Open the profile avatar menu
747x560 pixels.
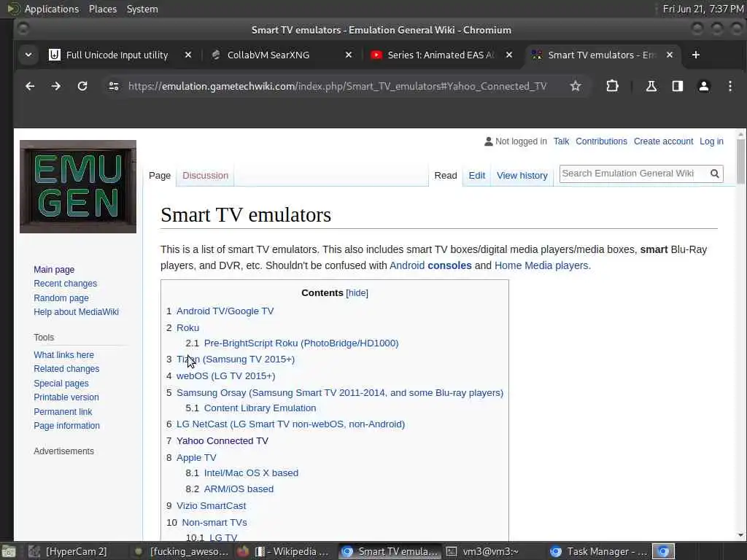(704, 86)
